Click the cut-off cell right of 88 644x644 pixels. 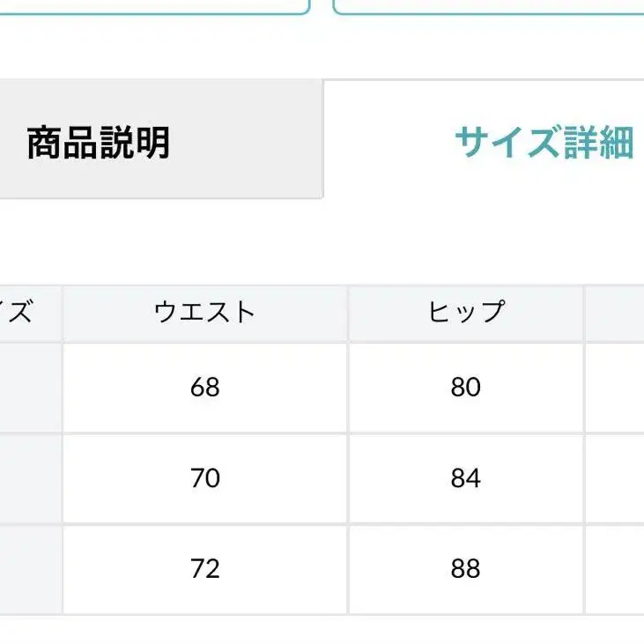click(x=616, y=569)
